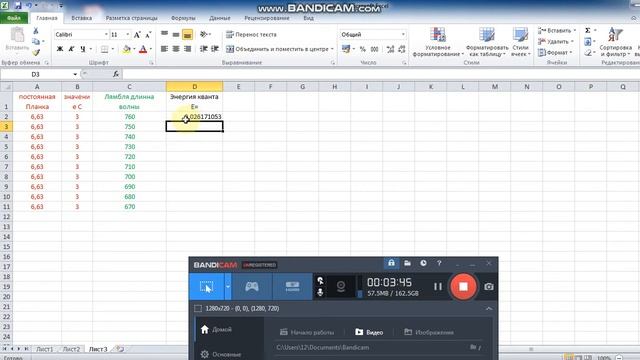Viewport: 640px width, 360px height.
Task: Expand the Bandicam recording mode dropdown arrow
Action: (228, 287)
